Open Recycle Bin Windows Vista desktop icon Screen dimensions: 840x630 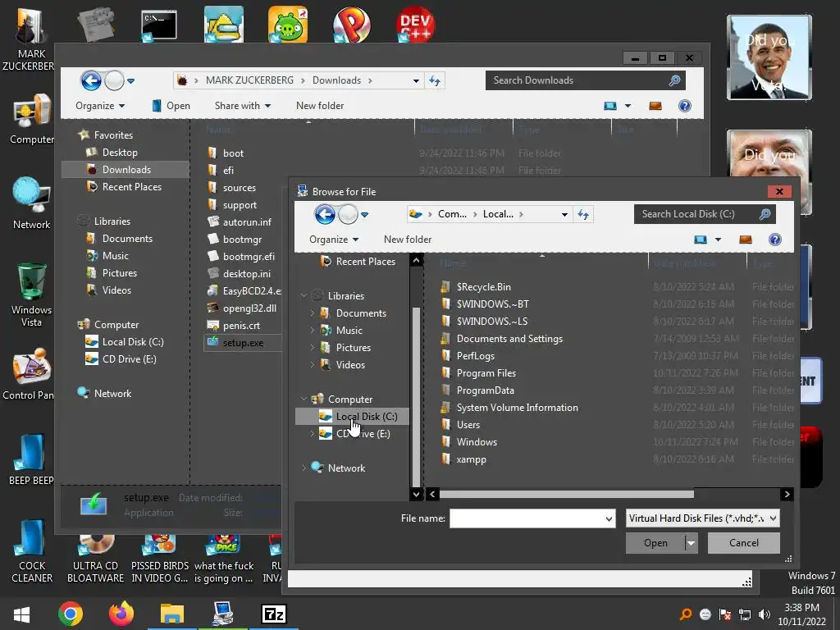32,294
